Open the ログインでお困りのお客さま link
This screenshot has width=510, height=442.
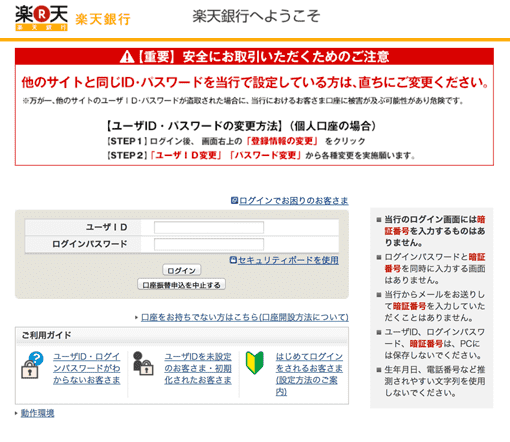click(x=294, y=201)
